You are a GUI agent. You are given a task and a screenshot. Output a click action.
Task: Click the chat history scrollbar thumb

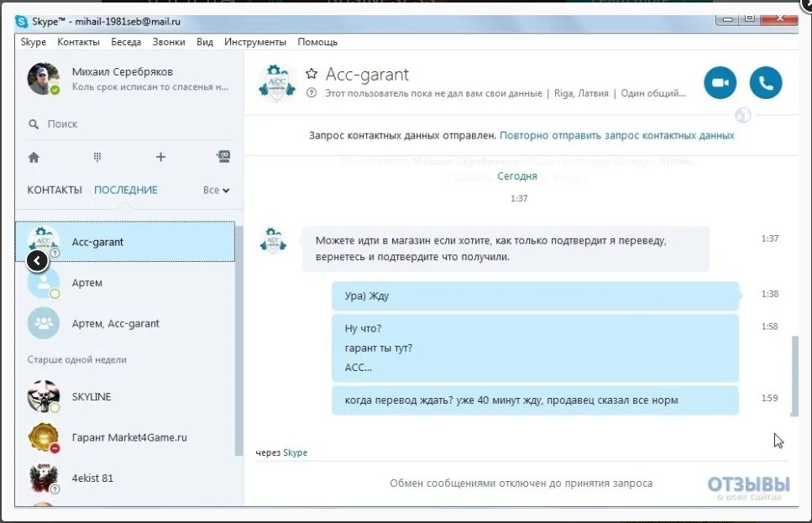tap(794, 376)
